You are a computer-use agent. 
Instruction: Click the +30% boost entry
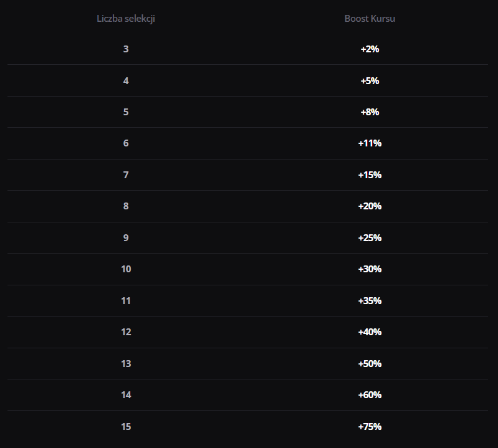pos(370,269)
